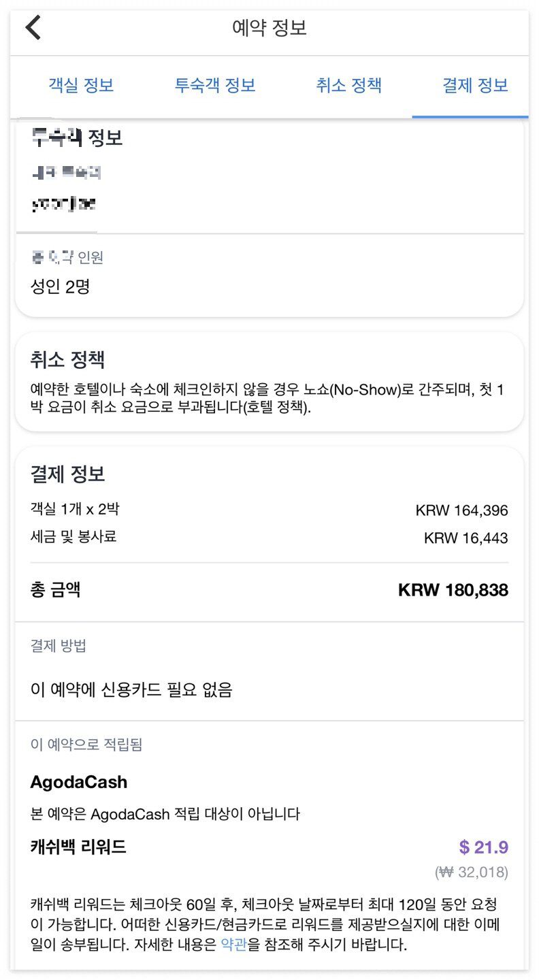Viewport: 539px width, 980px height.
Task: Open the 투숙객 정보 tab
Action: tap(215, 86)
